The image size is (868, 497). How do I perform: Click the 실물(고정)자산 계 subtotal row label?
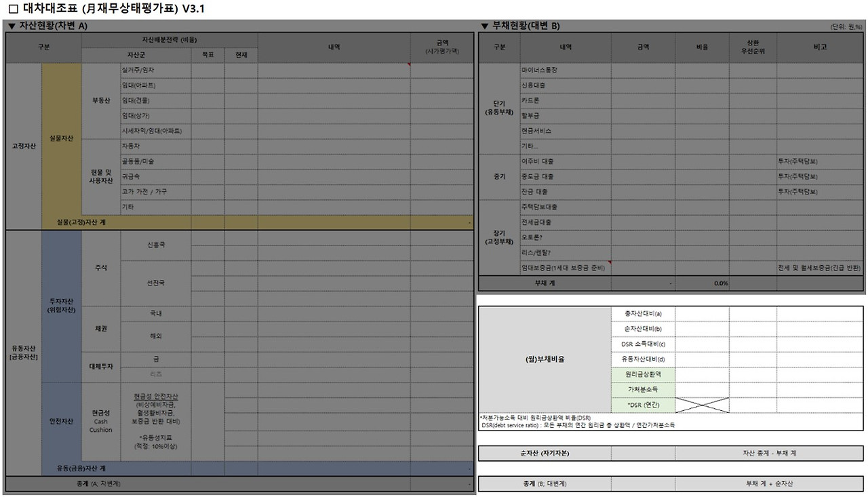pyautogui.click(x=81, y=222)
